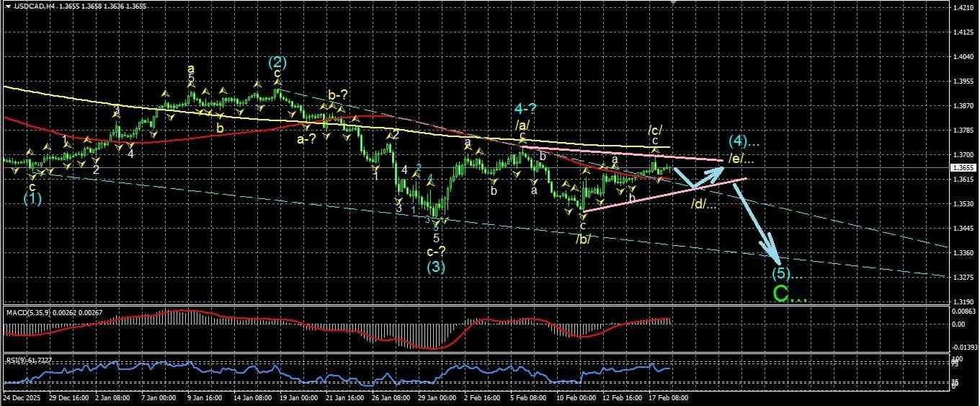Click the 0.00863 MACD scale value
The width and height of the screenshot is (980, 406).
tap(963, 310)
